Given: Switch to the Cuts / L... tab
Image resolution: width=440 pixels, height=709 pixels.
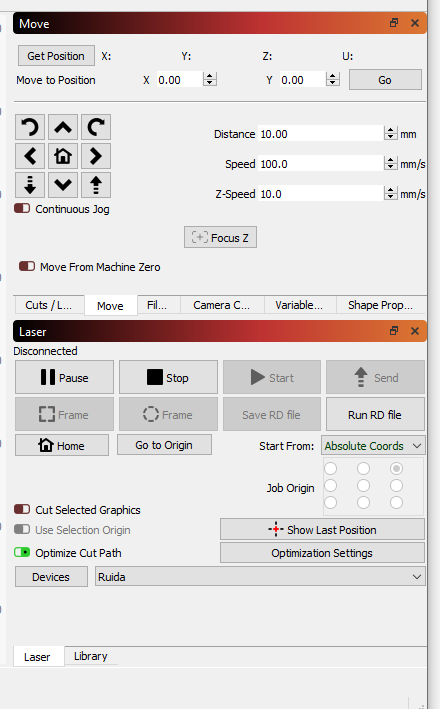Looking at the screenshot, I should coord(49,305).
